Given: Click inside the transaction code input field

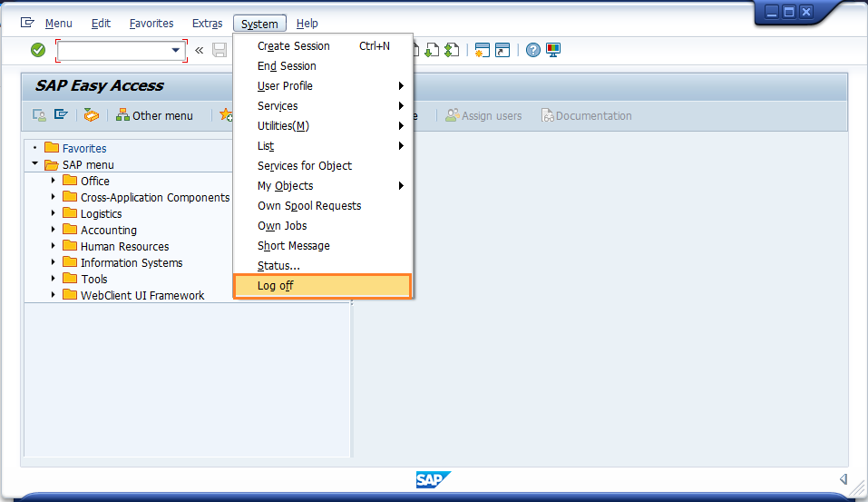Looking at the screenshot, I should coord(114,51).
